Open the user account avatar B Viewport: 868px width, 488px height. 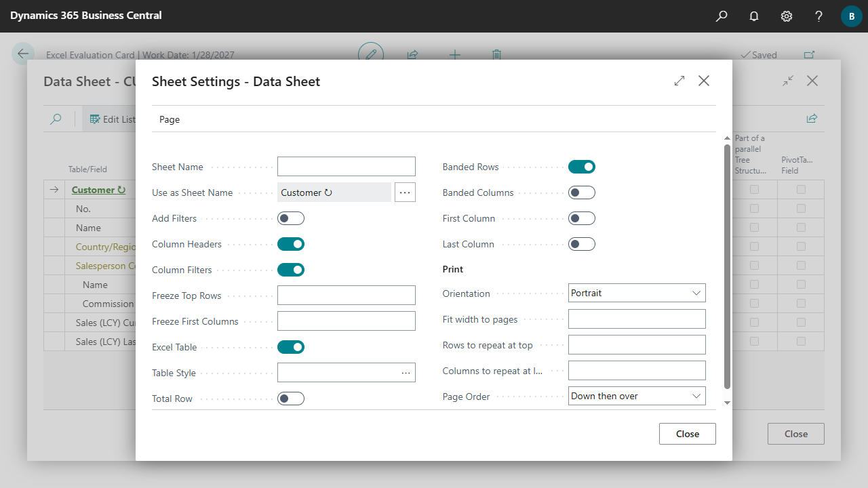pyautogui.click(x=851, y=16)
